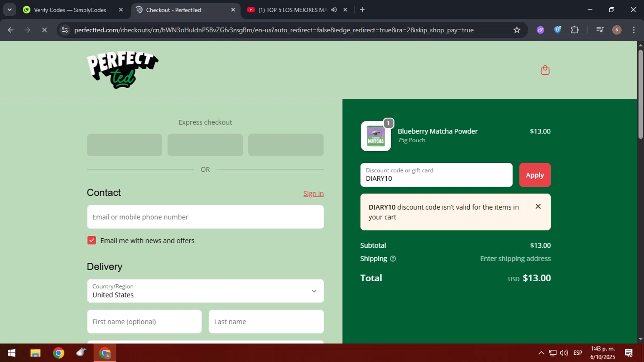Click the First name (optional) field
The image size is (644, 362).
144,322
